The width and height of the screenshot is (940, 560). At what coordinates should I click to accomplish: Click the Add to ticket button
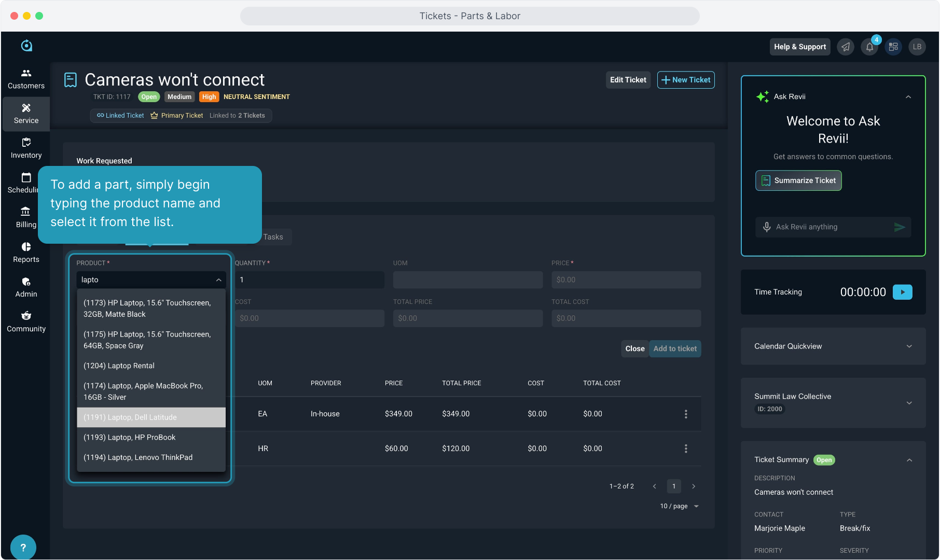coord(674,349)
